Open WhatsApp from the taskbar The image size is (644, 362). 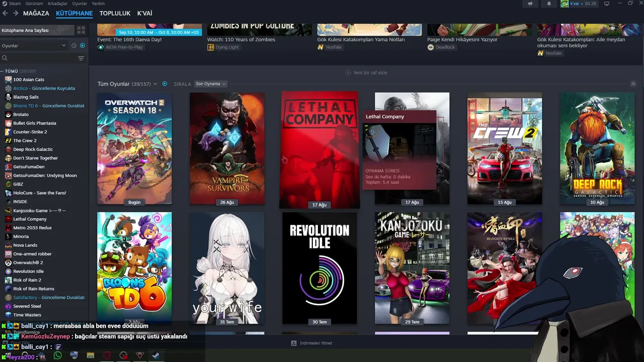click(57, 355)
